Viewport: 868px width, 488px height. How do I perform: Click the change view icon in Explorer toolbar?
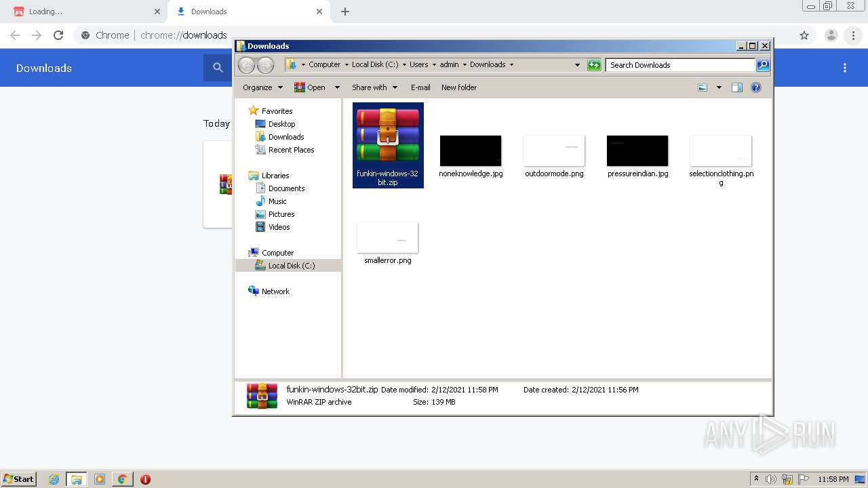pos(703,87)
